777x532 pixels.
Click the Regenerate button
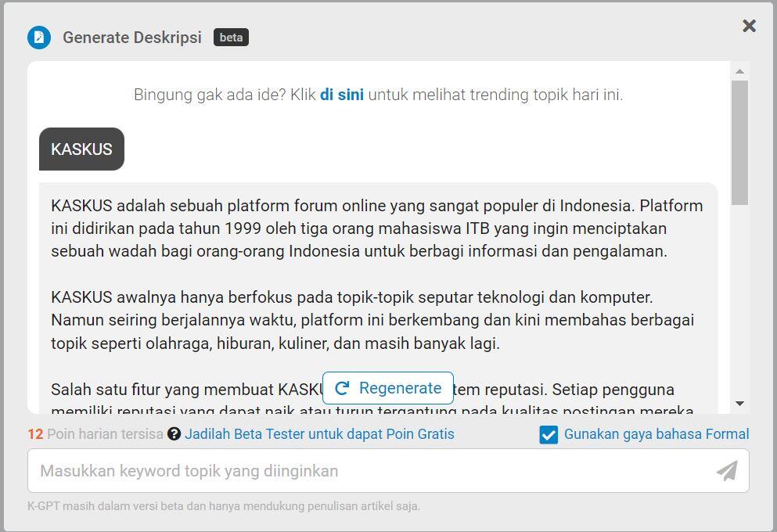388,388
